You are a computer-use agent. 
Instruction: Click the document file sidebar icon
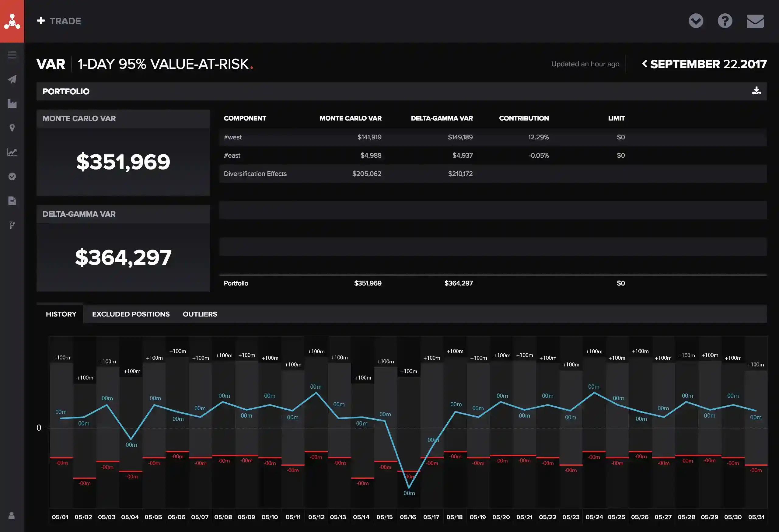pos(12,201)
